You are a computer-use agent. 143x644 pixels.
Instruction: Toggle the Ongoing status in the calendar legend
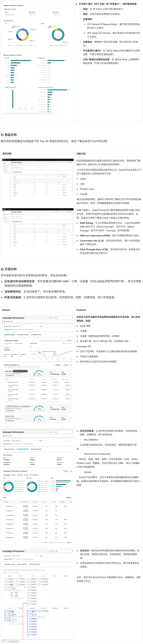[6, 573]
